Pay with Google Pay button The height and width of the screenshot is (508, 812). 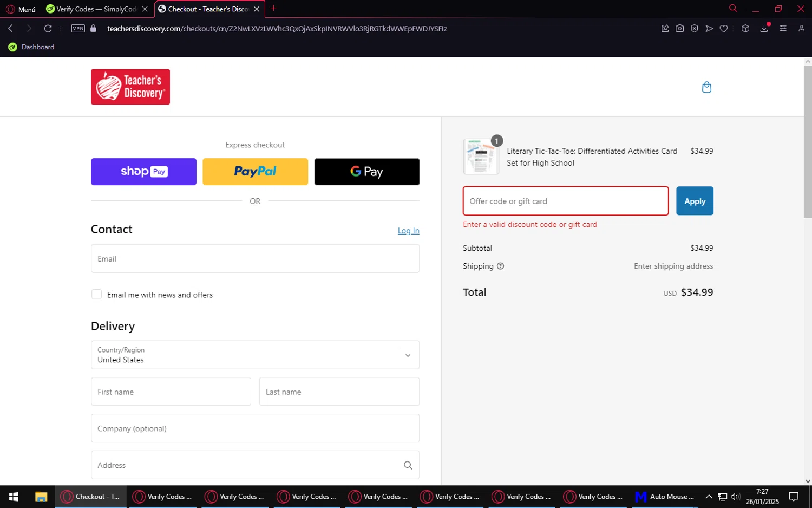(x=367, y=172)
